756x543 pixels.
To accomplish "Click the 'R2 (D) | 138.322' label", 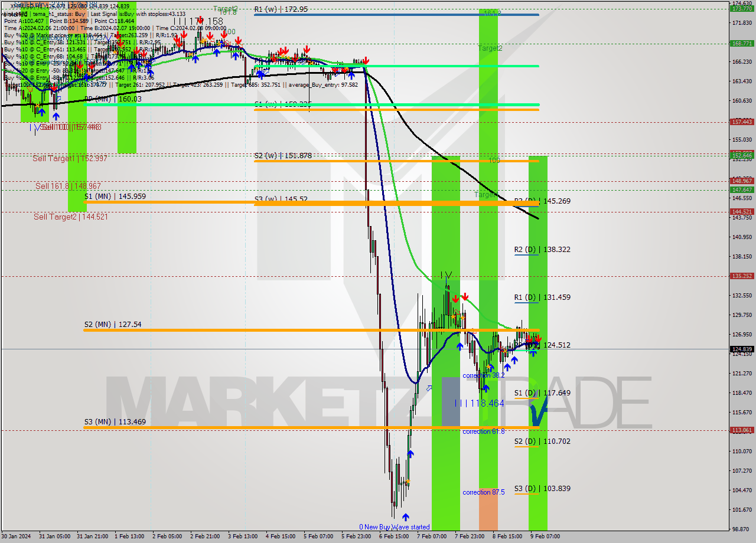I will 542,250.
